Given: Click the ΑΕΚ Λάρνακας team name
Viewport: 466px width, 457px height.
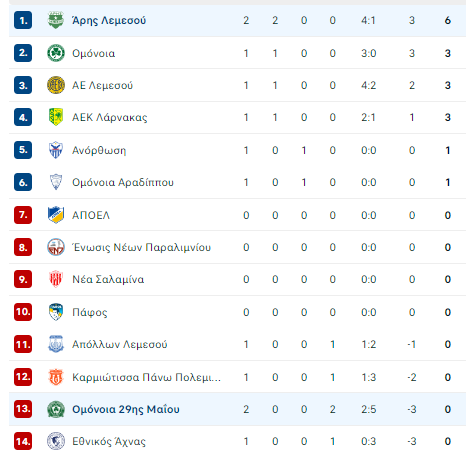Looking at the screenshot, I should (x=110, y=117).
